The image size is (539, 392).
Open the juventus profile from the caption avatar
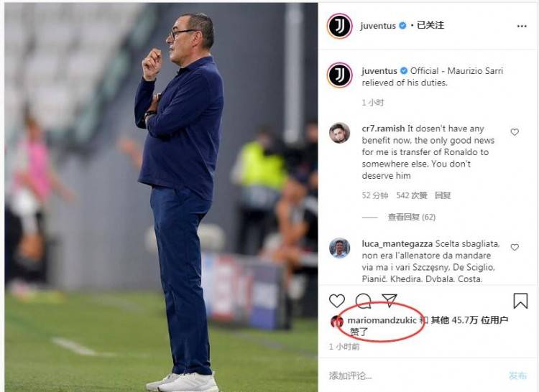point(340,75)
